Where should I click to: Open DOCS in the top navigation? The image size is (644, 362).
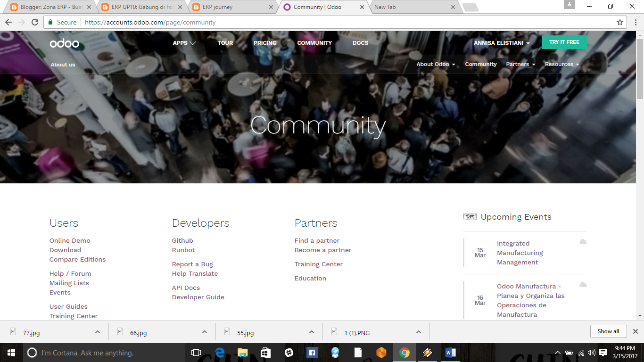[x=361, y=43]
